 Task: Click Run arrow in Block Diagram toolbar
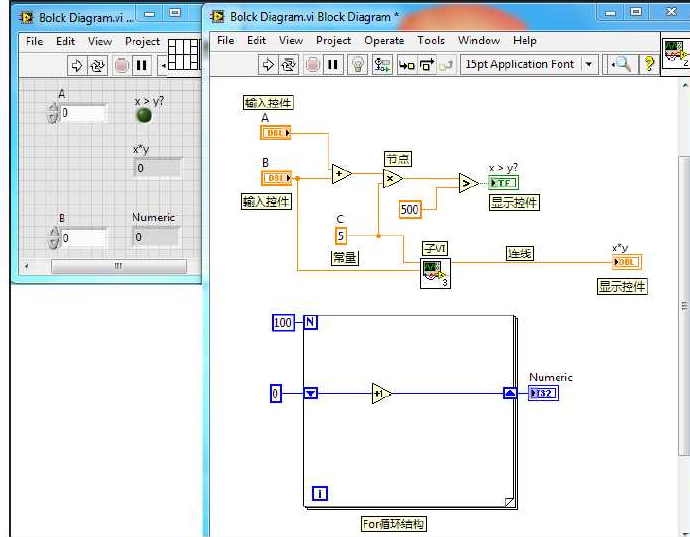[x=268, y=65]
